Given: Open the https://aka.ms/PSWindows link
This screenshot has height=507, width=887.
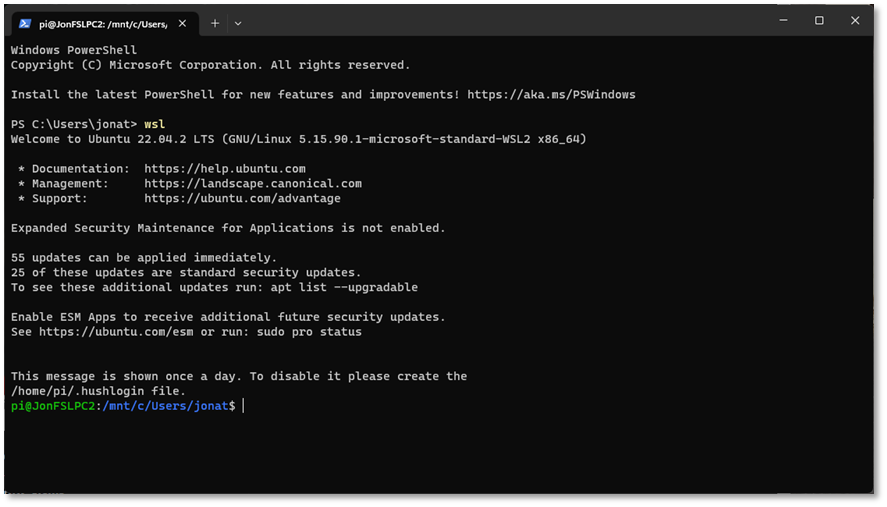Looking at the screenshot, I should [551, 94].
